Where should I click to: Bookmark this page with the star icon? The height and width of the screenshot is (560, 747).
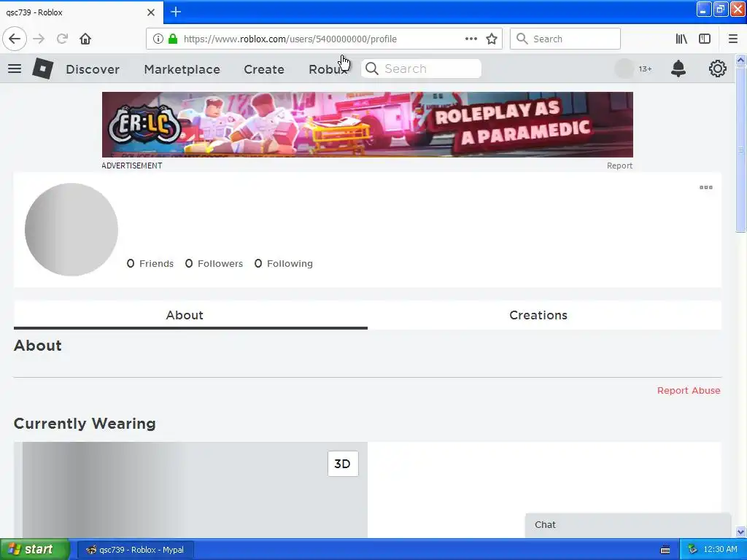492,39
